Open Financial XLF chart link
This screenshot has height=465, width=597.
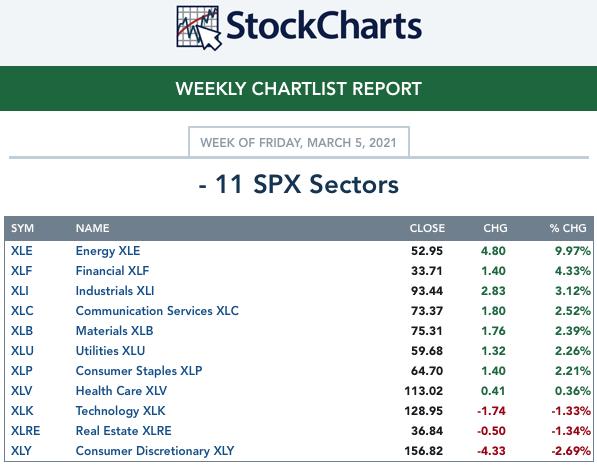[112, 271]
